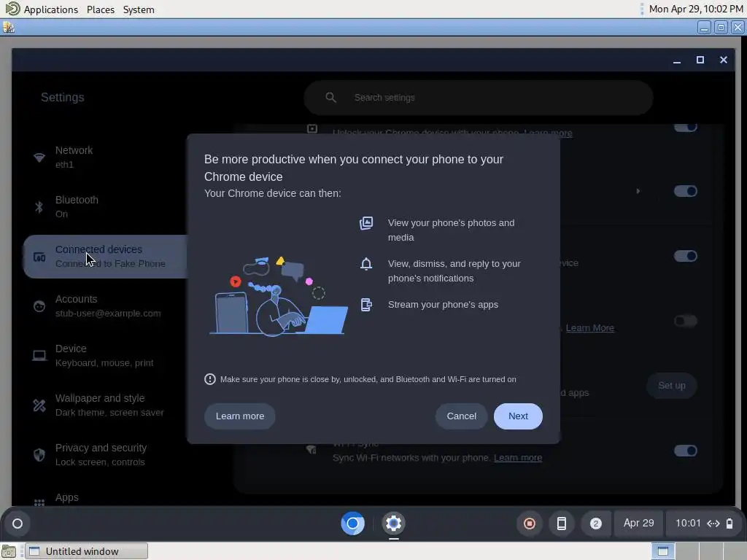Open the launcher circle button

pos(18,524)
